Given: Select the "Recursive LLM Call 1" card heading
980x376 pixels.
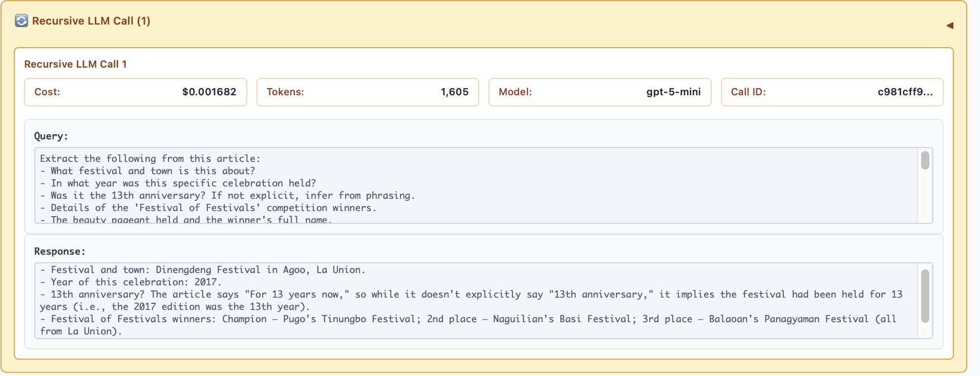Looking at the screenshot, I should pos(75,64).
